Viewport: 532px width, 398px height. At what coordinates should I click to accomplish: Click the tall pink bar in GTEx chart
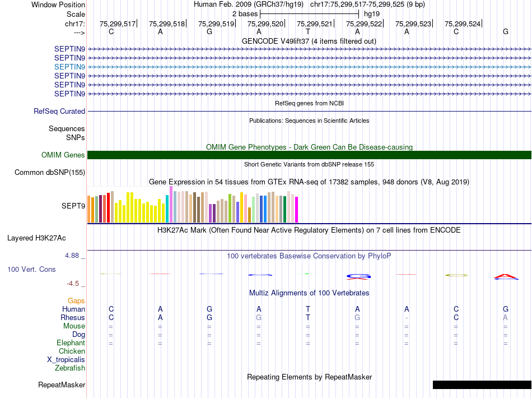point(171,205)
